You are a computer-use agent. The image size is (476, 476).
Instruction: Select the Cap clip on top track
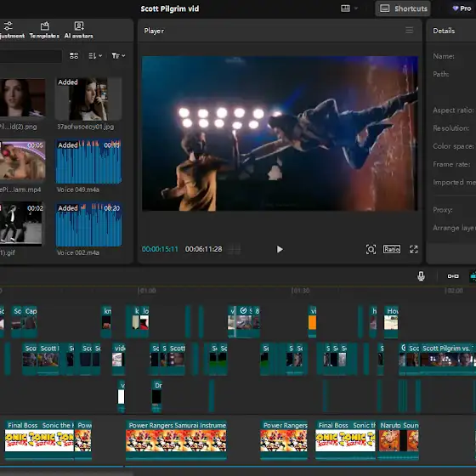pyautogui.click(x=30, y=321)
